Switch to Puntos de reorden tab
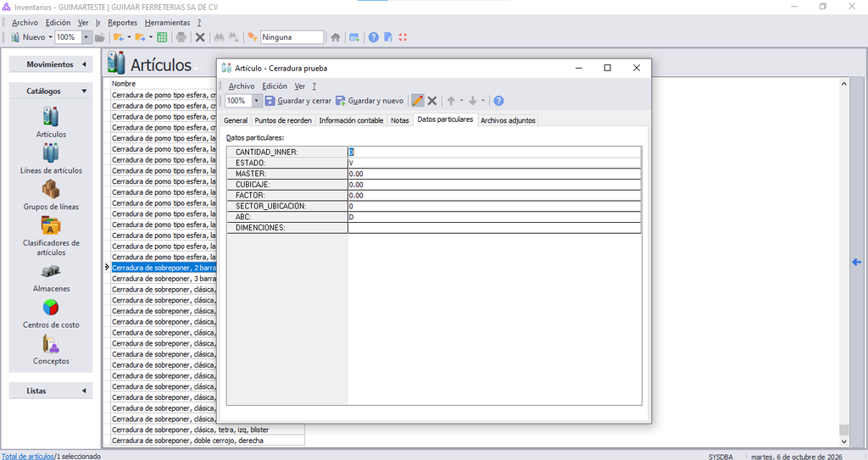Viewport: 868px width, 460px height. point(283,120)
